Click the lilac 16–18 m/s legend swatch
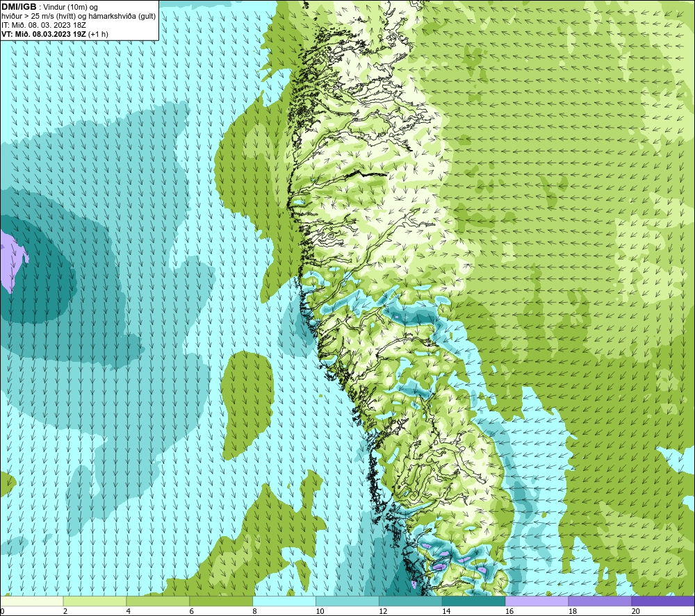Viewport: 695px width, 616px height. click(537, 601)
